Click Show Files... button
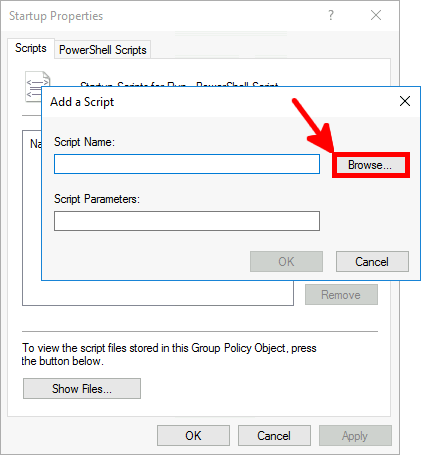 82,389
